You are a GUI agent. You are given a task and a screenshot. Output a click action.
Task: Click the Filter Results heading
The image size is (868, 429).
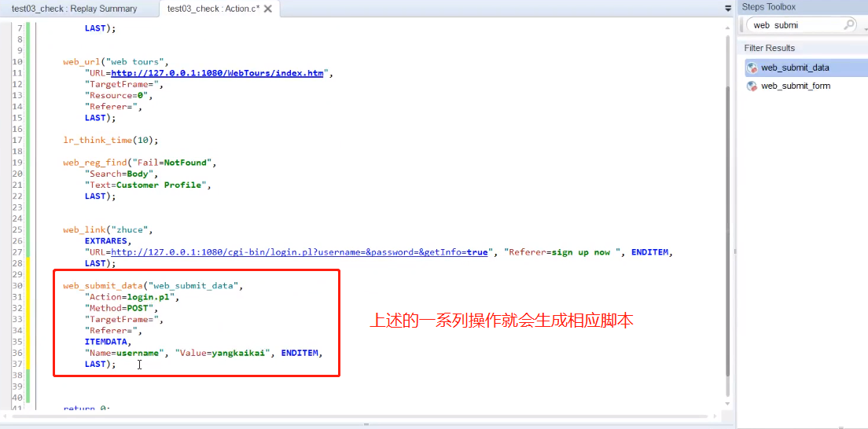tap(770, 48)
